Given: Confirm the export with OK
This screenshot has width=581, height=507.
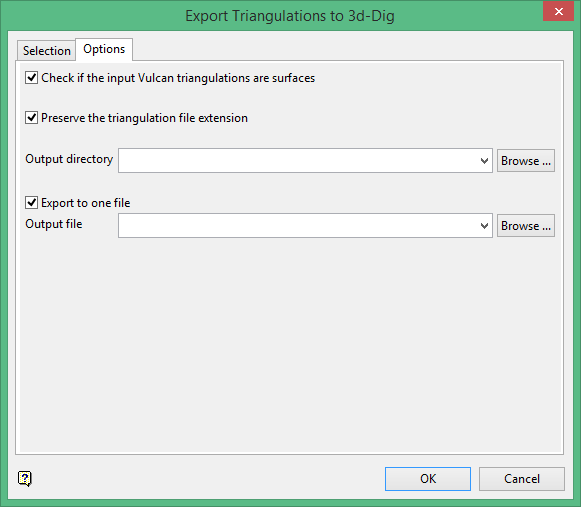Looking at the screenshot, I should tap(428, 479).
